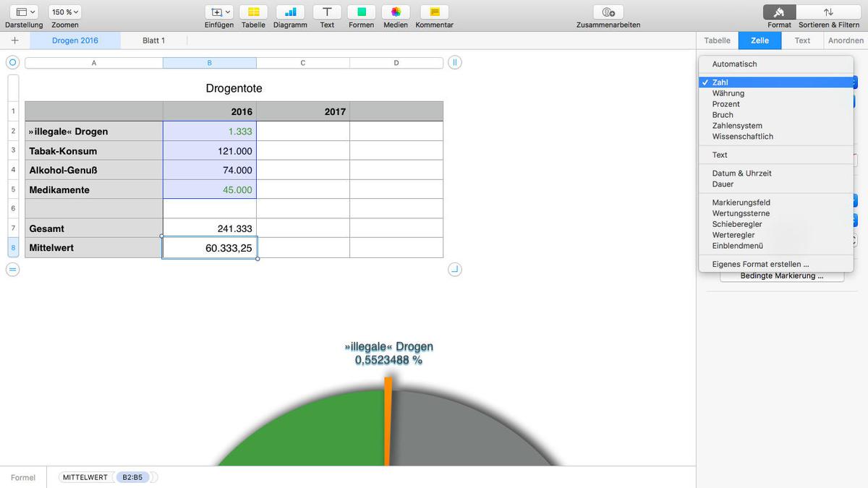The height and width of the screenshot is (488, 868).
Task: Open the 150 % zoom dropdown
Action: tap(65, 12)
